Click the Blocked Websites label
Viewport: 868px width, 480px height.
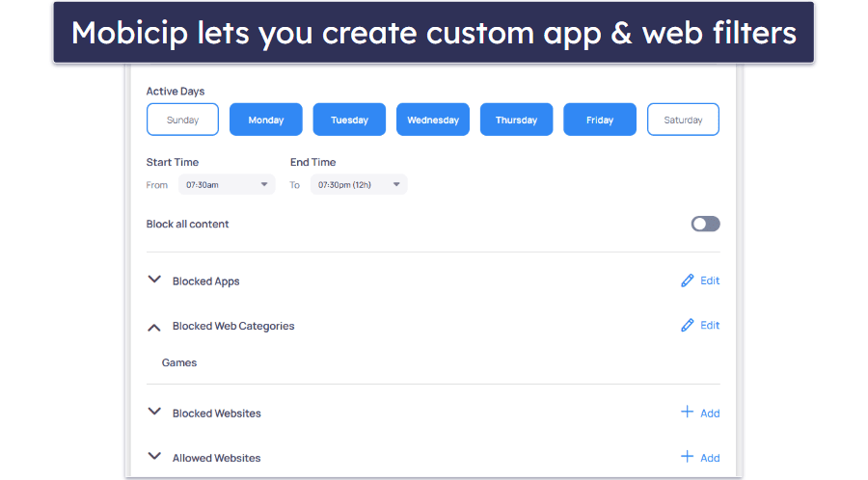216,413
